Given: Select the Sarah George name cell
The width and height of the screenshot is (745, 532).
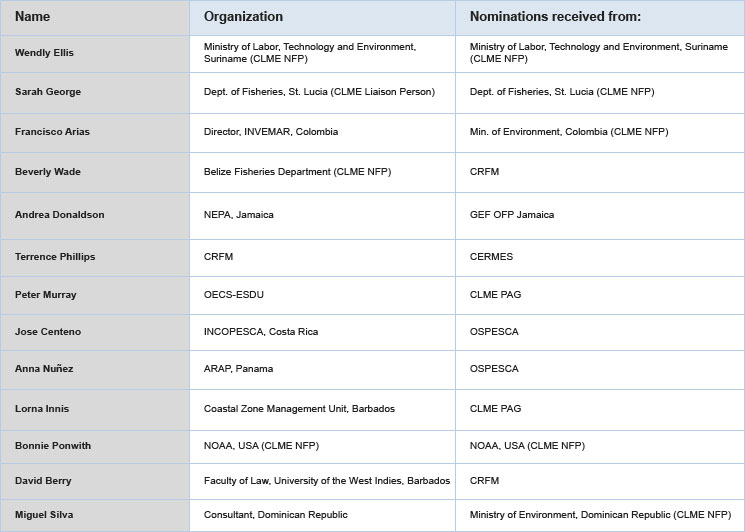Looking at the screenshot, I should (48, 92).
